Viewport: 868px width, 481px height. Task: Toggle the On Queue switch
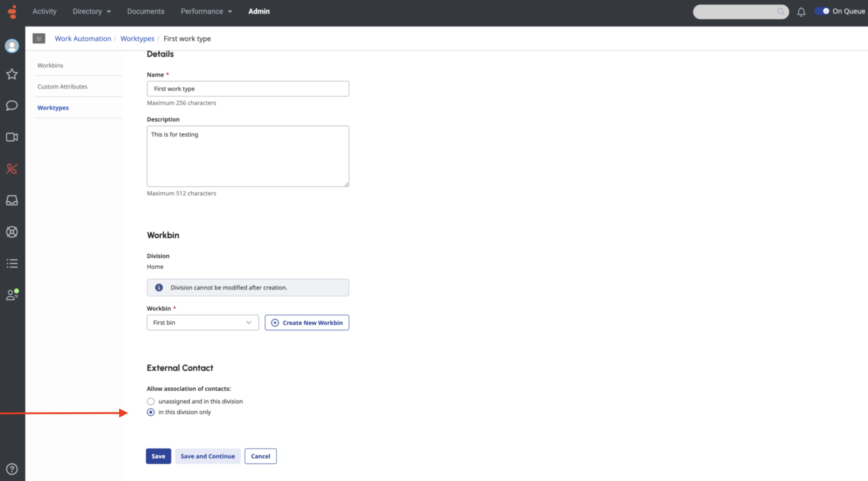pos(822,11)
